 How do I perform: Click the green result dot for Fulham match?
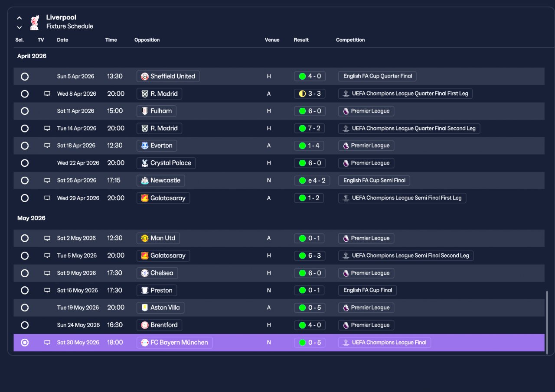click(302, 111)
